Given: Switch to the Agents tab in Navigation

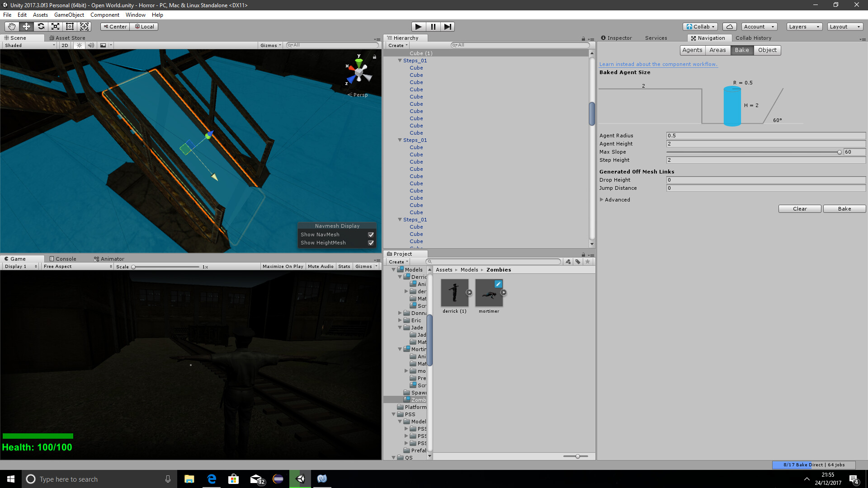Looking at the screenshot, I should (x=692, y=50).
